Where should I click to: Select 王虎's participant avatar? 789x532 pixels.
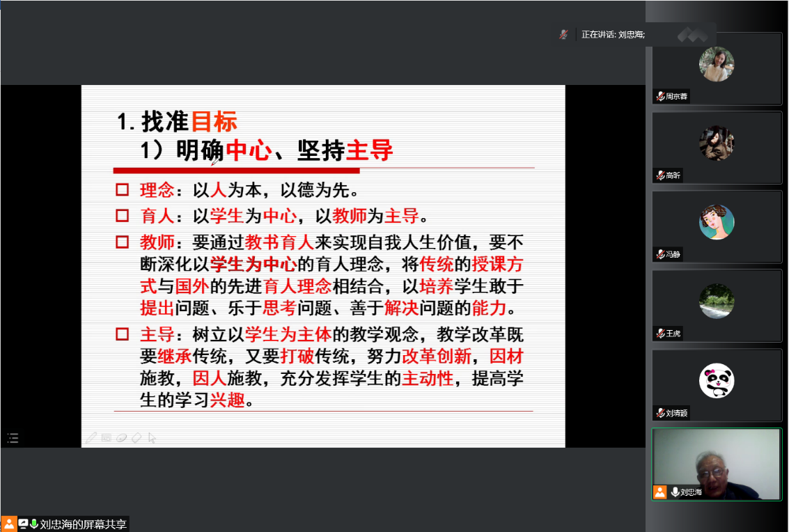point(717,302)
